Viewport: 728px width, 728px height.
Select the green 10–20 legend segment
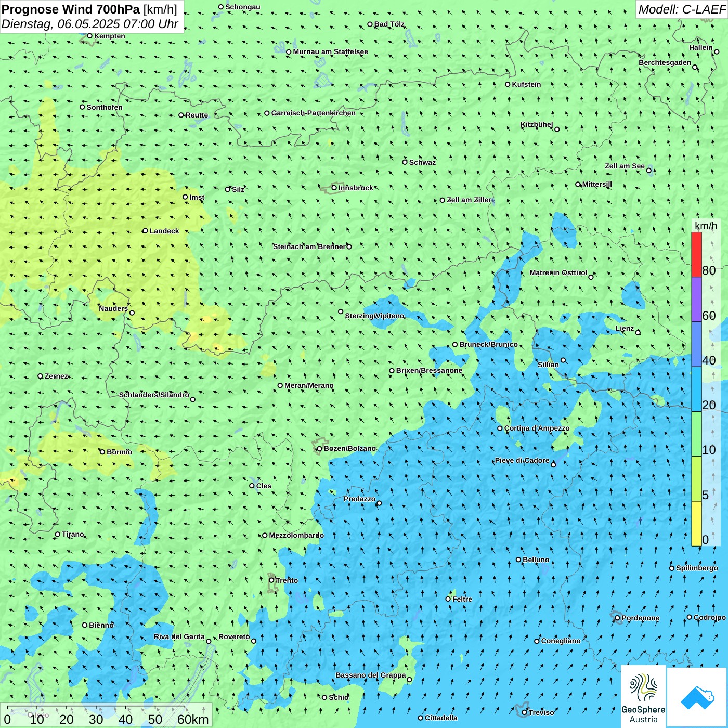pyautogui.click(x=696, y=434)
